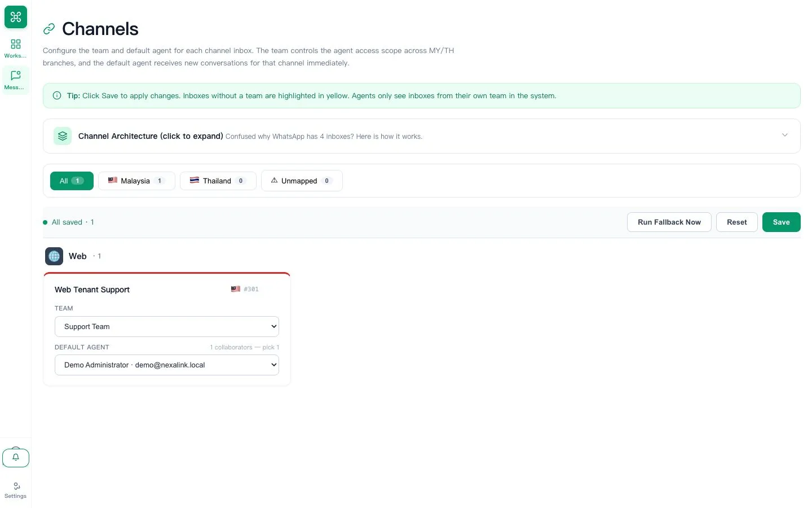Image resolution: width=812 pixels, height=508 pixels.
Task: Show Unmapped channels
Action: coord(302,181)
